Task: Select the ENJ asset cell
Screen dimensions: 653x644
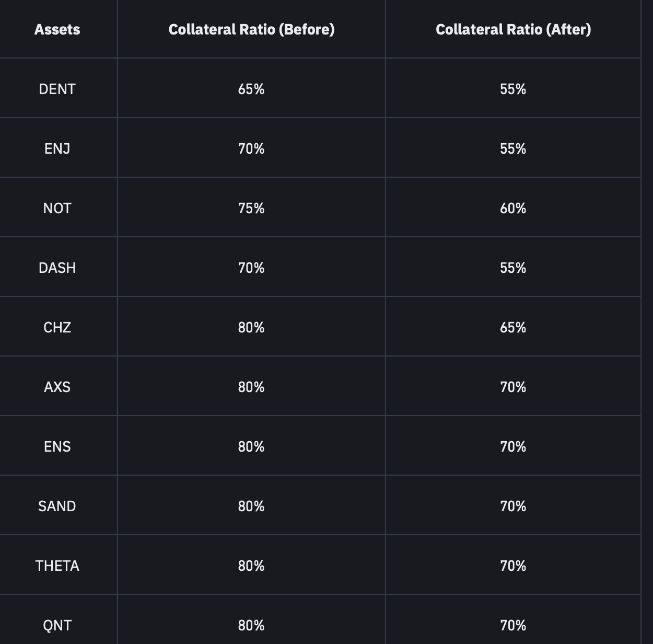Action: (x=57, y=148)
